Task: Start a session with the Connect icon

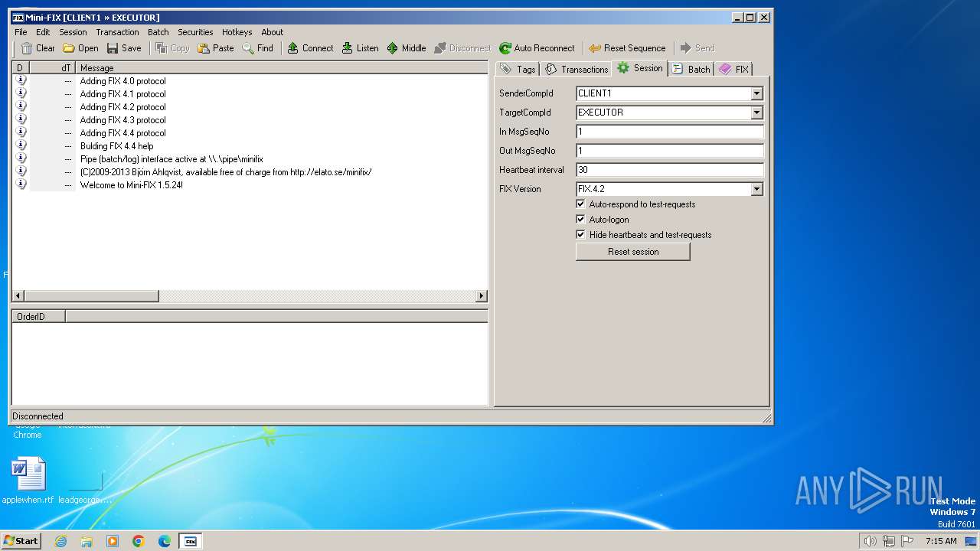Action: coord(293,48)
